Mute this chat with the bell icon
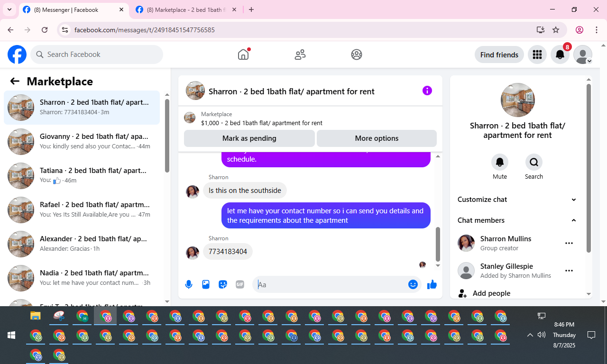Screen dimensions: 607x364 (x=500, y=162)
